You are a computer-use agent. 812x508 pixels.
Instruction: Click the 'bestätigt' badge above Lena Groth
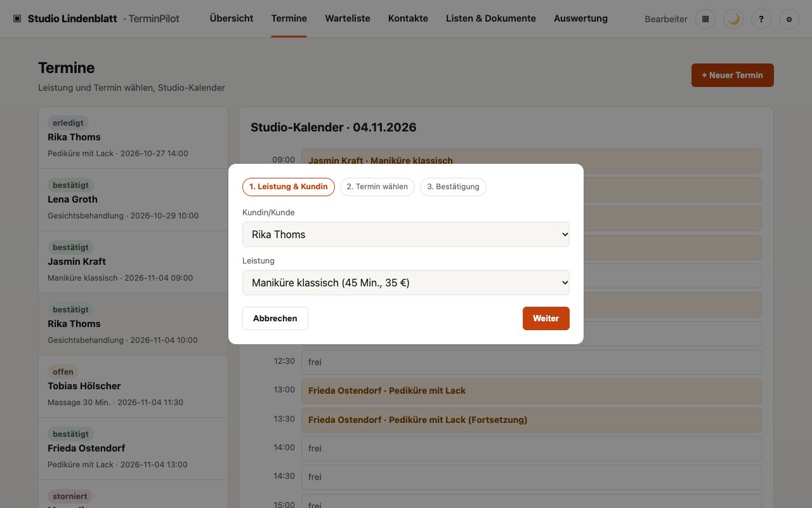click(70, 185)
